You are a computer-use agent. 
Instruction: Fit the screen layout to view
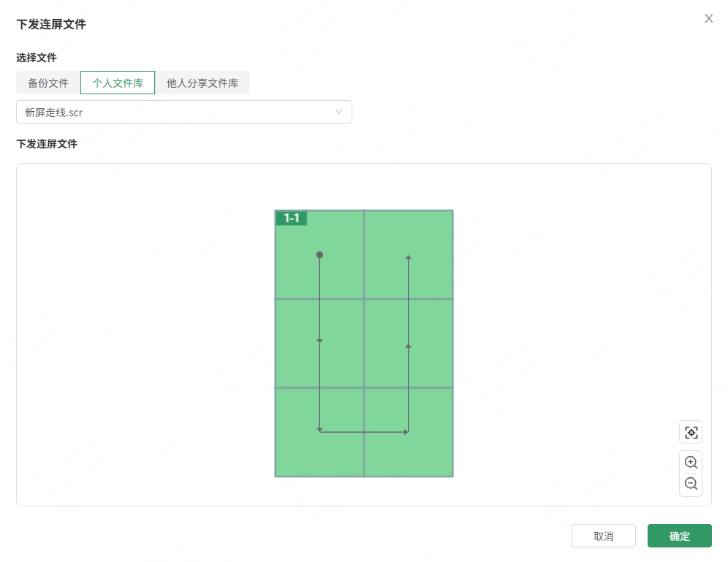point(691,432)
